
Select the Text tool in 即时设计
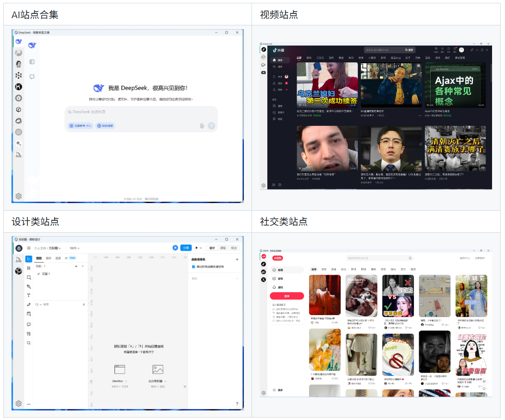(x=29, y=295)
